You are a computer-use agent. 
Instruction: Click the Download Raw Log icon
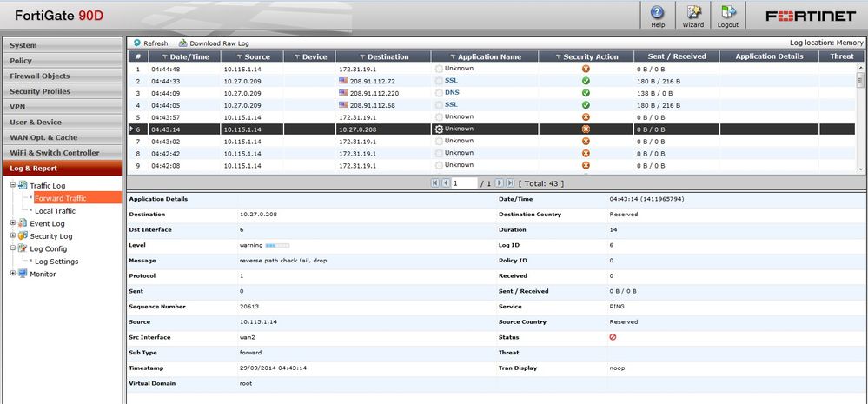182,43
